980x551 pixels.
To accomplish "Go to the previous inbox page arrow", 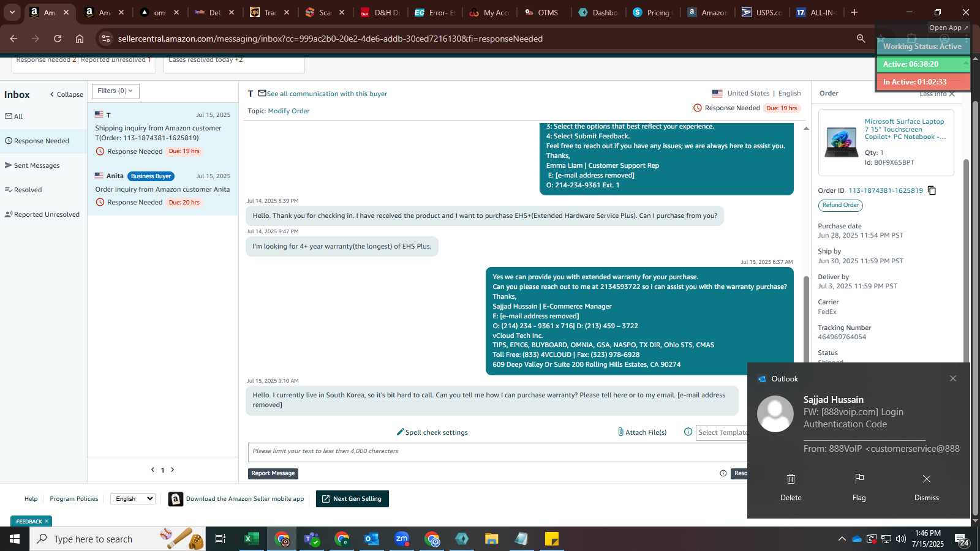I will click(153, 470).
